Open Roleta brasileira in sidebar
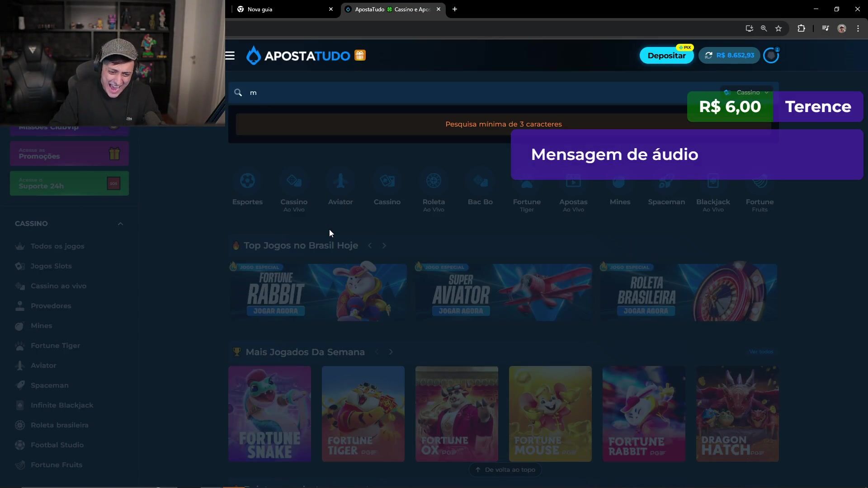The image size is (868, 488). coord(59,425)
